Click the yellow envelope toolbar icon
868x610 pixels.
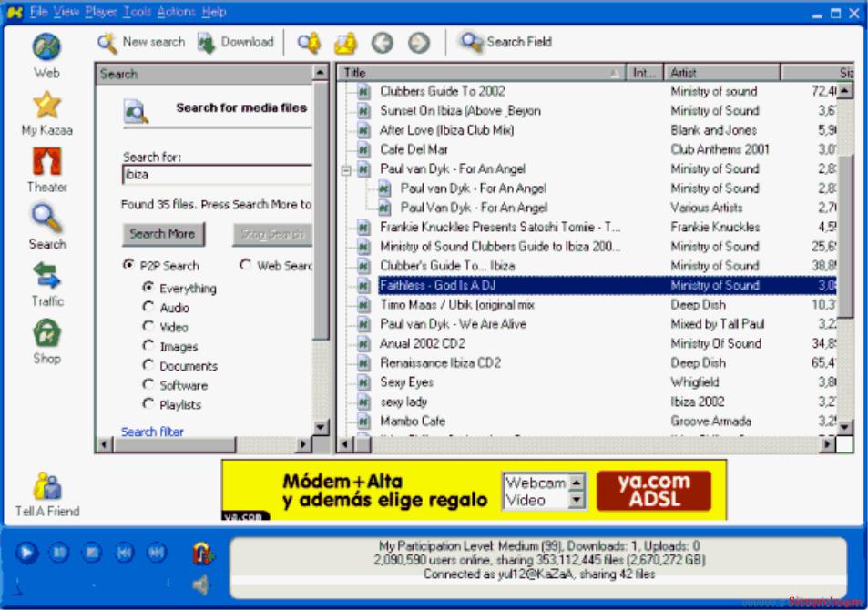345,43
